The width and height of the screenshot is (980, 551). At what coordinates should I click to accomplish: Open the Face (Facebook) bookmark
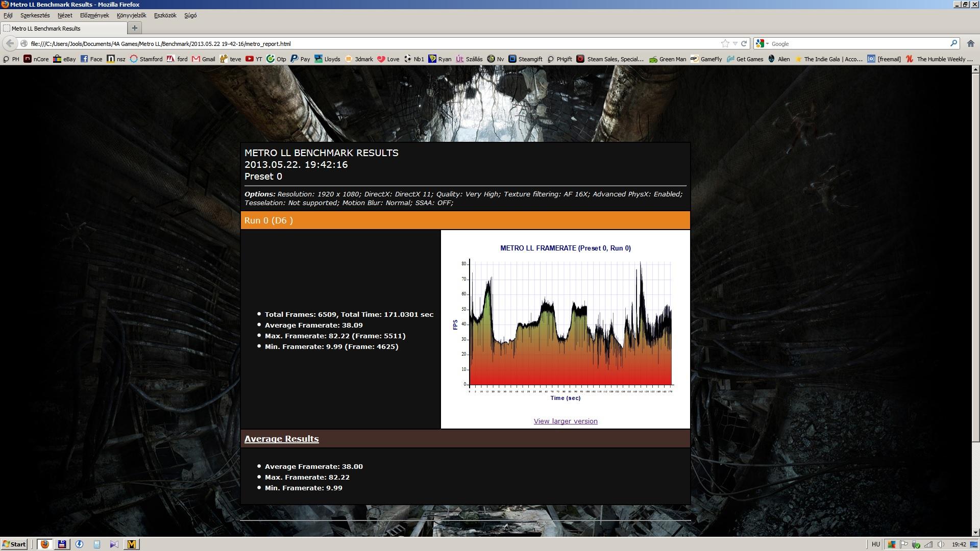(91, 59)
